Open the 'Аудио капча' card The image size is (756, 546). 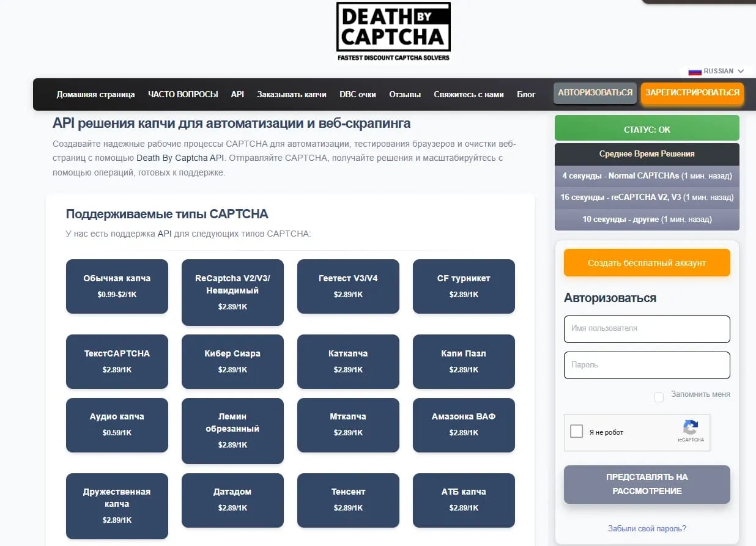(x=117, y=425)
